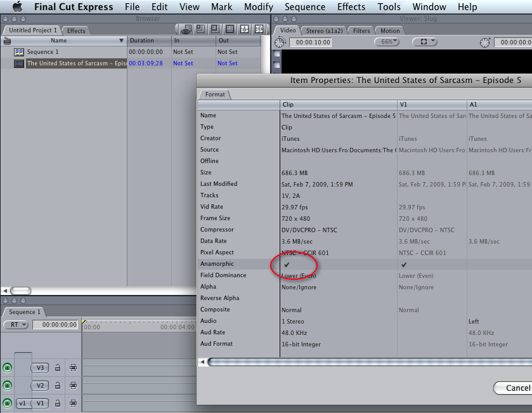Lock the V2 track
The height and width of the screenshot is (413, 532).
58,386
